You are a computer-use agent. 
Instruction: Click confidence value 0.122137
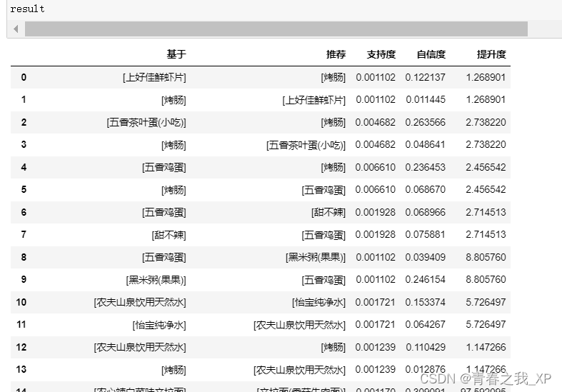click(425, 77)
